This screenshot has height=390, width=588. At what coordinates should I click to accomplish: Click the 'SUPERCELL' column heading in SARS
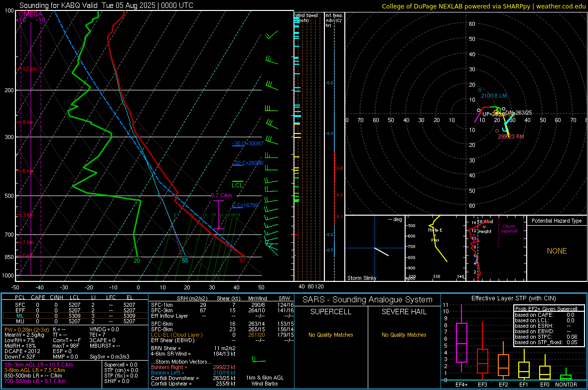331,312
